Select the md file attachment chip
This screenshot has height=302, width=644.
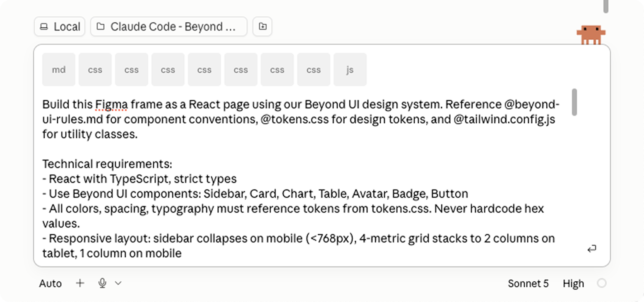point(59,70)
